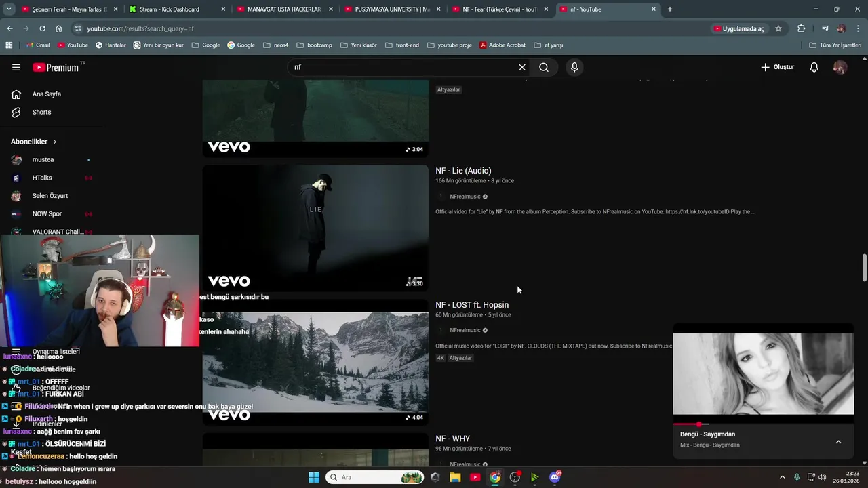Open the Adobe Acrobat bookmark
Screen dimensions: 868x488
coord(502,45)
